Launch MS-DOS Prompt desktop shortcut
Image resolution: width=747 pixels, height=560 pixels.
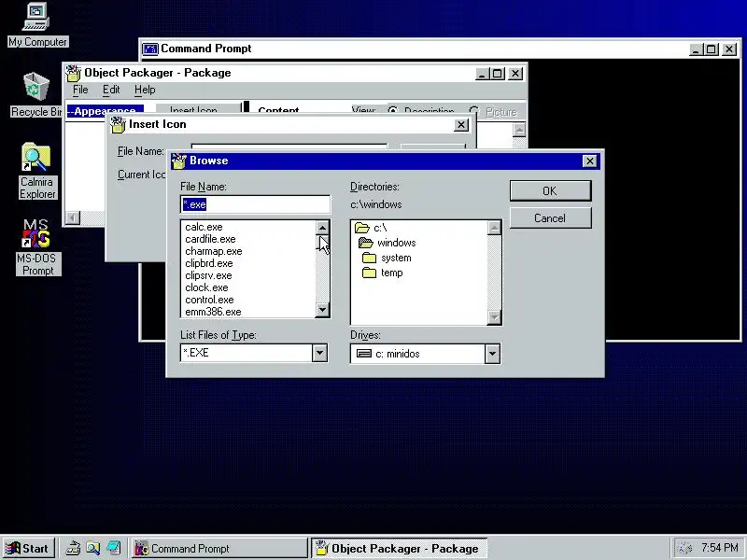point(37,246)
